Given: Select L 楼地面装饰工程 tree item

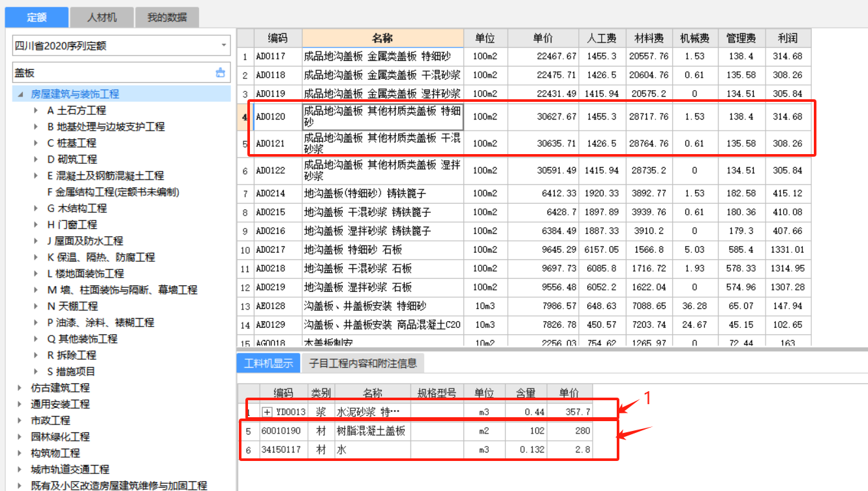Looking at the screenshot, I should pos(85,274).
